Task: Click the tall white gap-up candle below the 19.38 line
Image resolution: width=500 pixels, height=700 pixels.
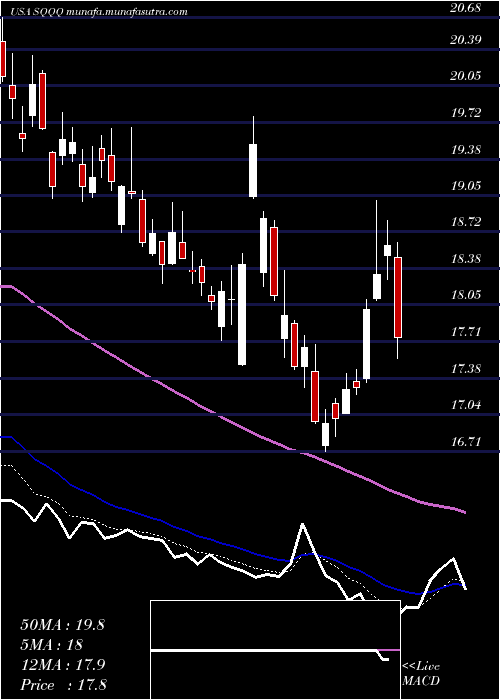Action: [253, 171]
